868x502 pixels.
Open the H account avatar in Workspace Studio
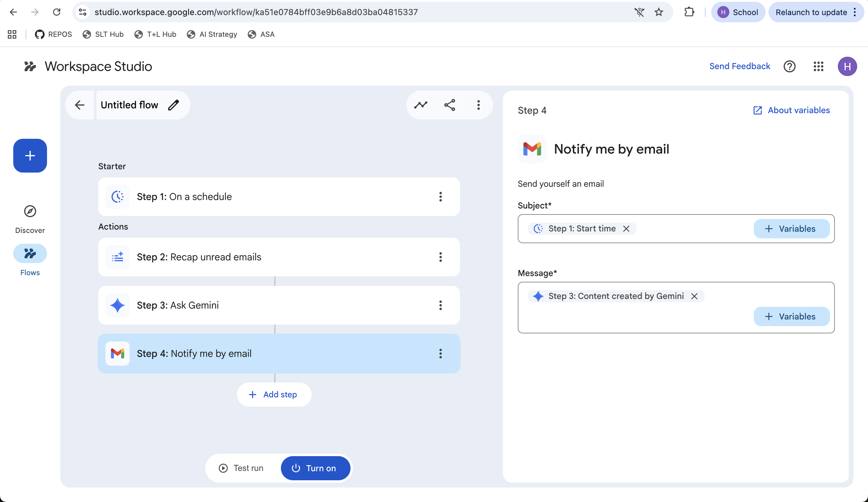847,66
